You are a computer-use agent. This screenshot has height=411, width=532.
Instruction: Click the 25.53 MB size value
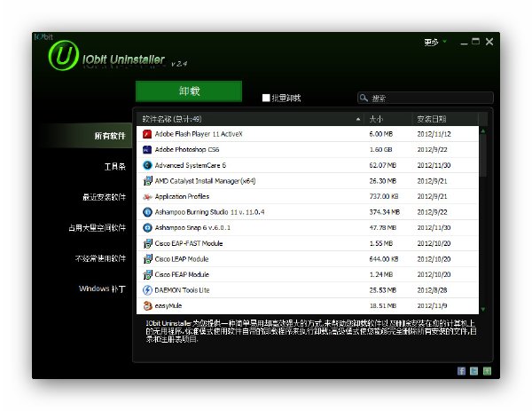tap(383, 290)
